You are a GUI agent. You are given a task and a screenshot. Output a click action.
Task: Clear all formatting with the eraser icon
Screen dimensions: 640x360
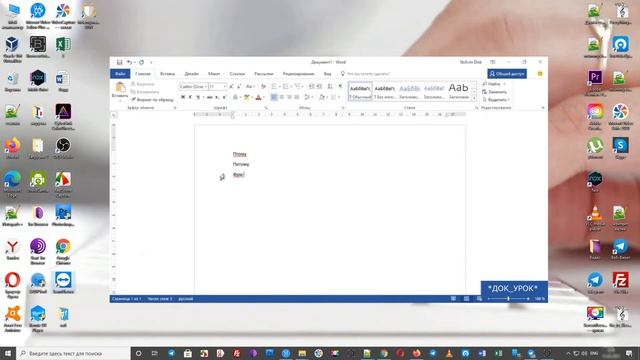(263, 87)
